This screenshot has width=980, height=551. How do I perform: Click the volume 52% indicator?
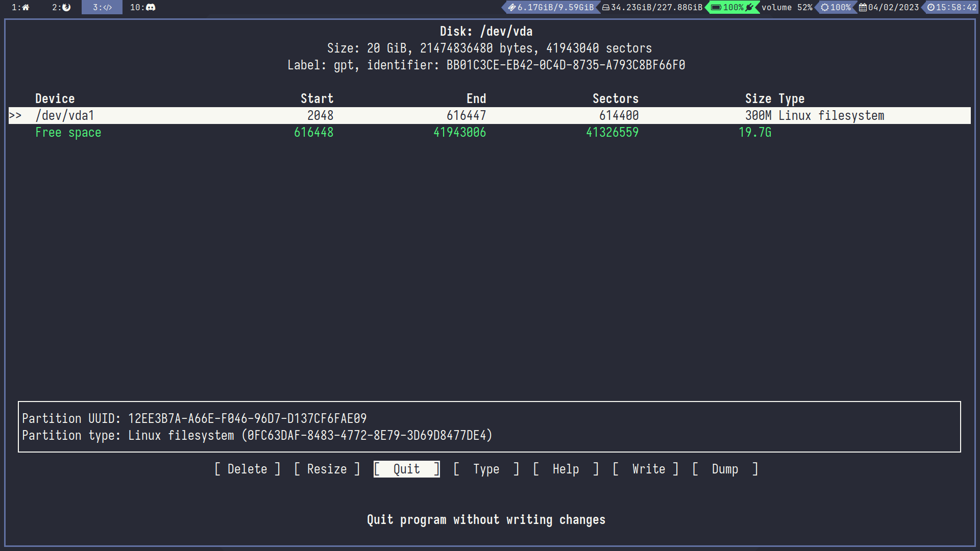[787, 7]
